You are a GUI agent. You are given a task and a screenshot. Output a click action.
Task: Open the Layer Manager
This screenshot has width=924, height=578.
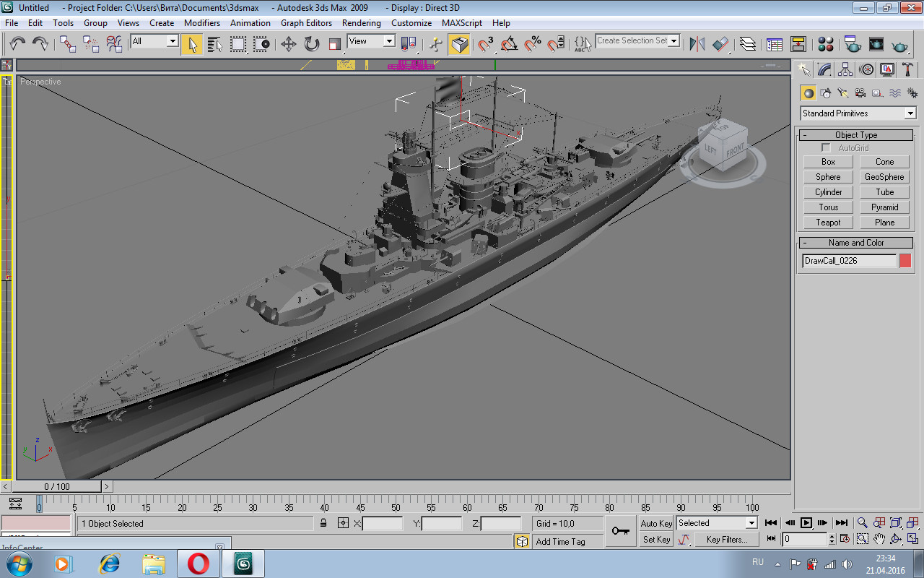[x=748, y=44]
